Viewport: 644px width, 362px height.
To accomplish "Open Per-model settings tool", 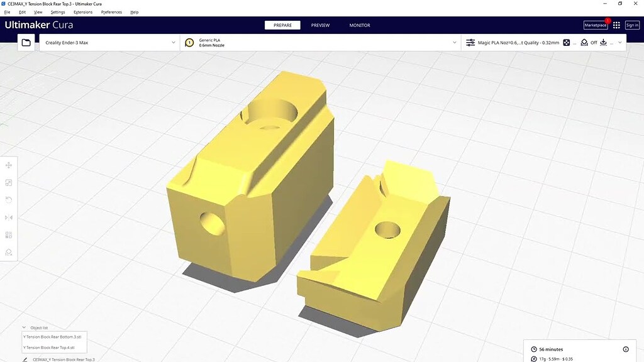I will tap(9, 234).
